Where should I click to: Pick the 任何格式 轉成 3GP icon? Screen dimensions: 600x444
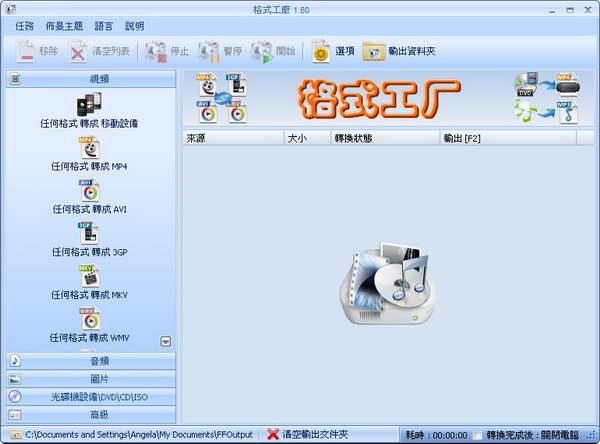[89, 233]
